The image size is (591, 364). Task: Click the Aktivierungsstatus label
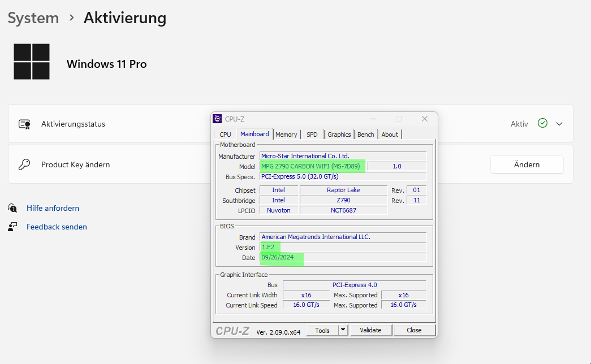[73, 124]
